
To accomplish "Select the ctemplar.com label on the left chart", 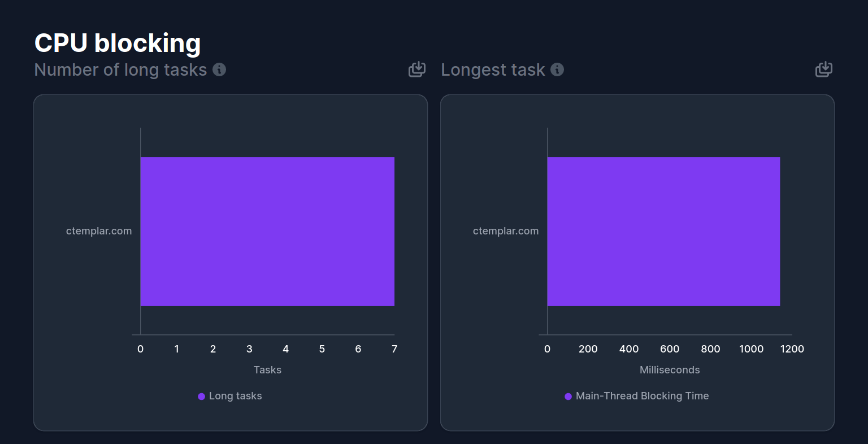I will [x=99, y=230].
